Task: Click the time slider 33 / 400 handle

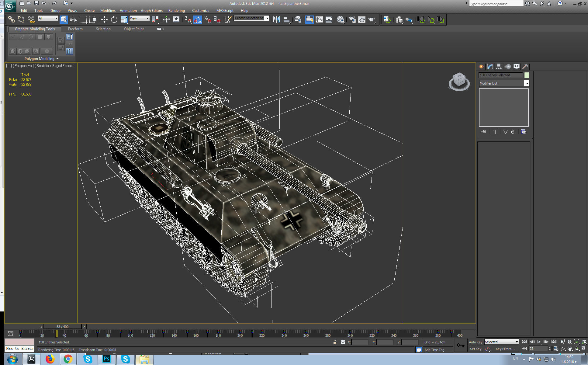Action: (63, 327)
